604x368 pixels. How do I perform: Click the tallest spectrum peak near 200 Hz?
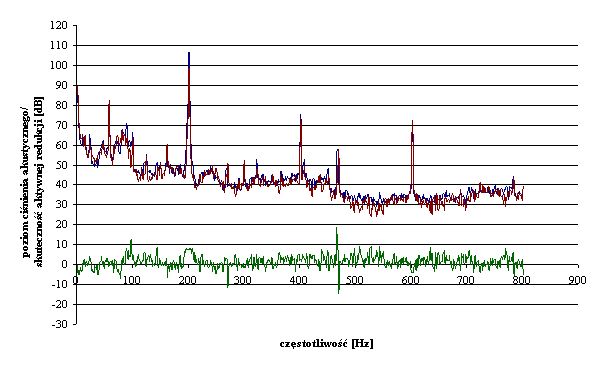[x=189, y=54]
